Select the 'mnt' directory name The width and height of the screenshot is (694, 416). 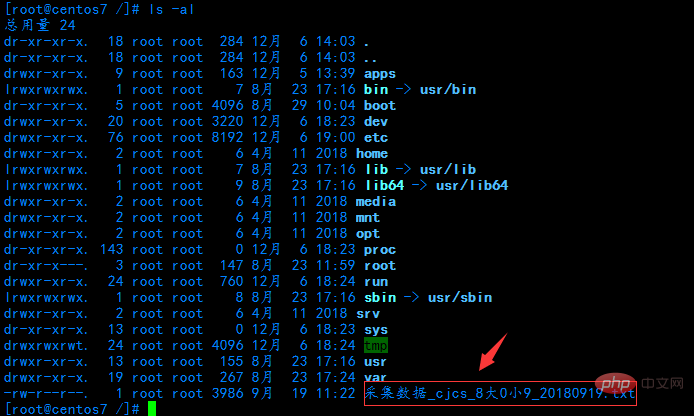(368, 217)
